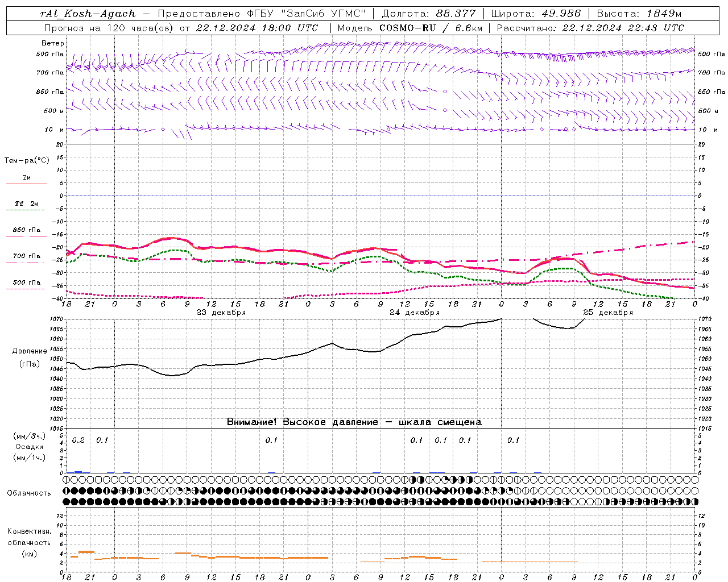The width and height of the screenshot is (728, 582).
Task: Click the Рассчитано: 22.12.2024 22:43 UTC text
Action: click(590, 28)
